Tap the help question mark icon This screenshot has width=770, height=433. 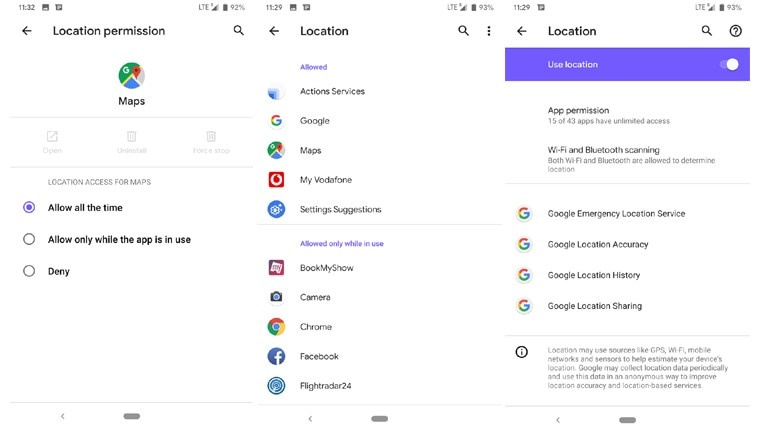(735, 31)
